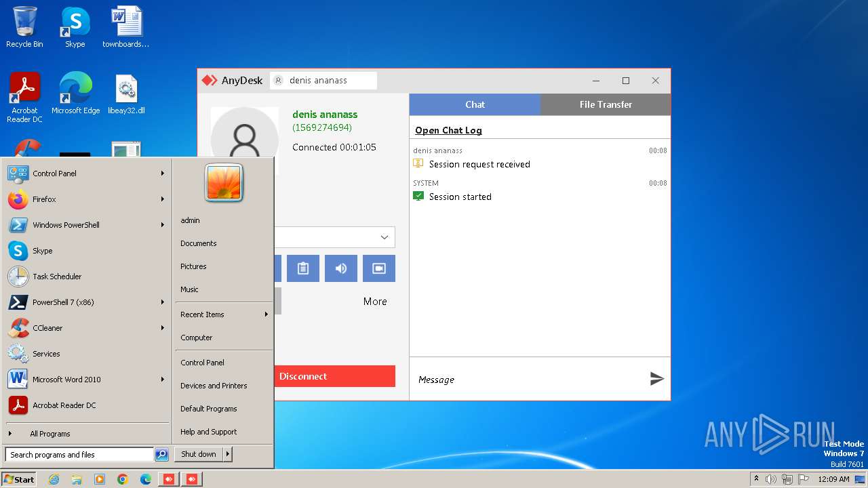Click the Microsoft Edge taskbar icon
Screen dimensions: 868x488
click(x=146, y=479)
